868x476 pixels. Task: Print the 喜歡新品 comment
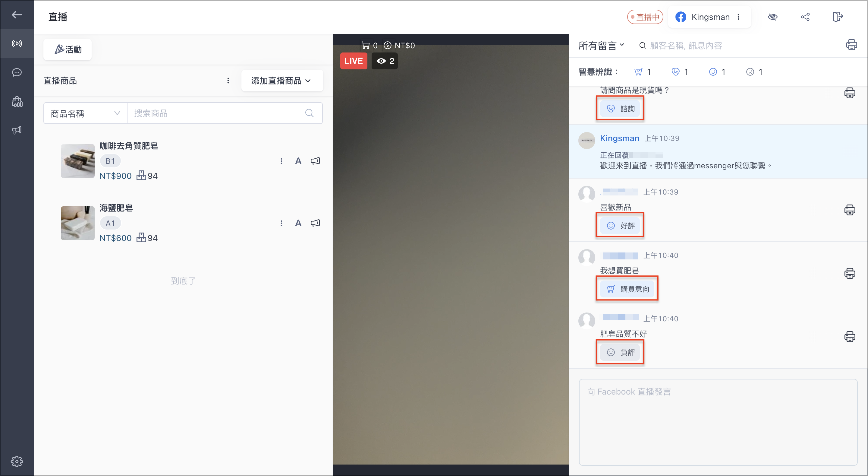[x=850, y=210]
